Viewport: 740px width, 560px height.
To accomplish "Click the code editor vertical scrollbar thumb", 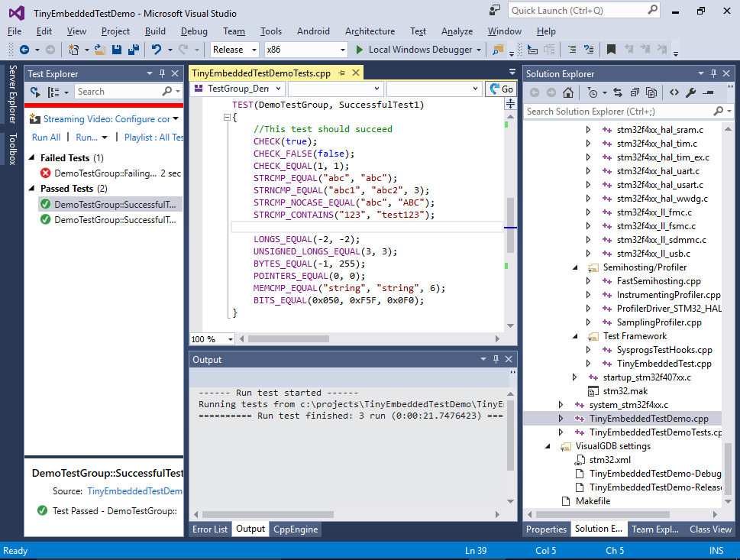I will point(510,225).
